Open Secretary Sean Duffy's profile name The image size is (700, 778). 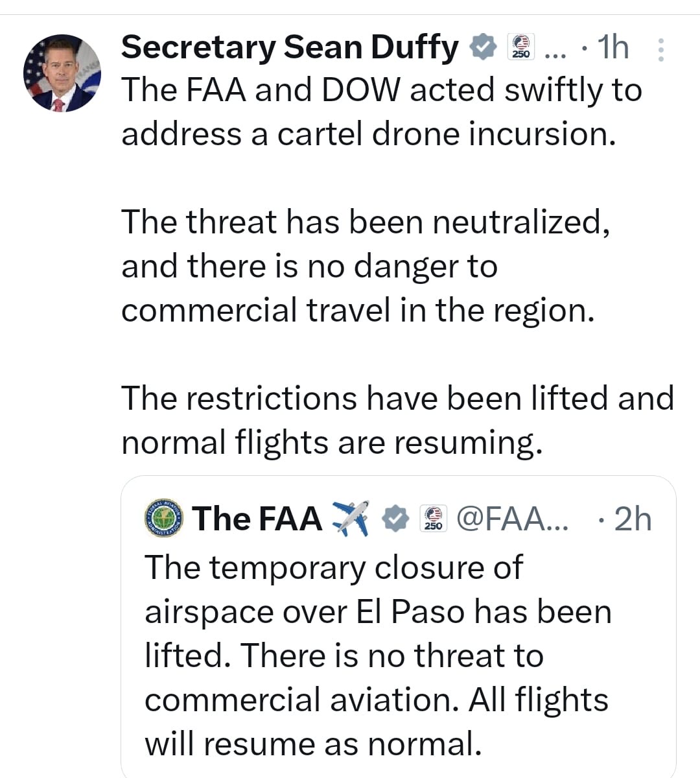click(289, 47)
